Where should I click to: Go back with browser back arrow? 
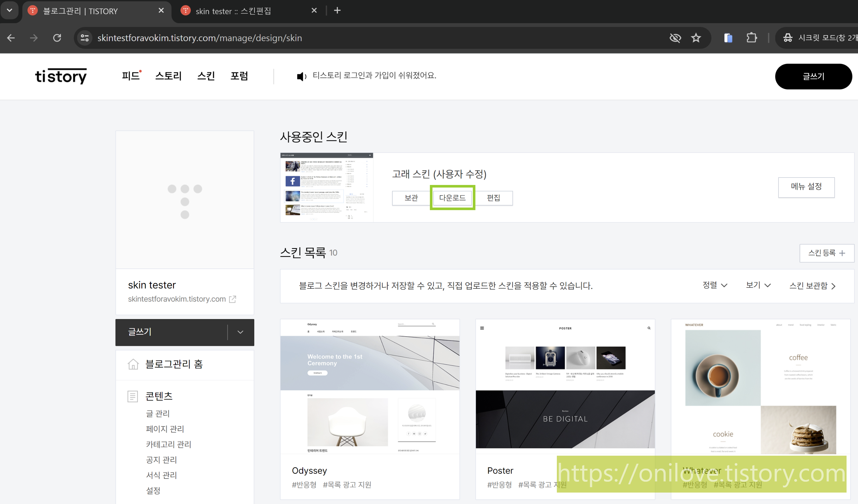click(x=11, y=38)
